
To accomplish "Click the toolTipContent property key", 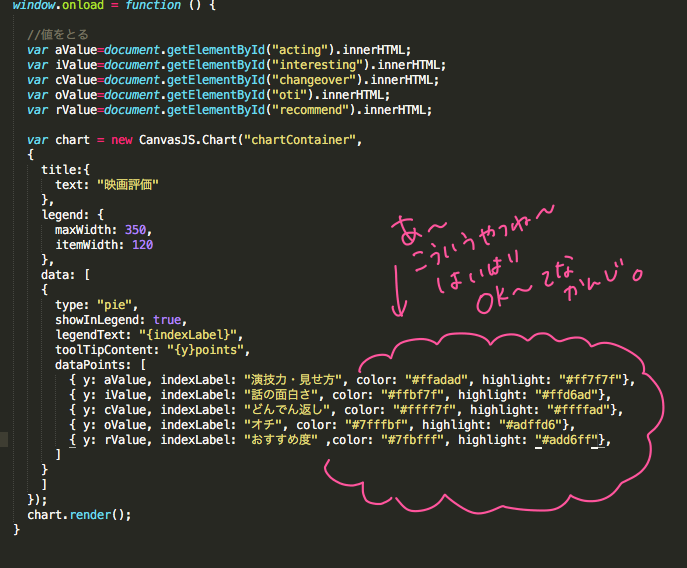I will 104,350.
